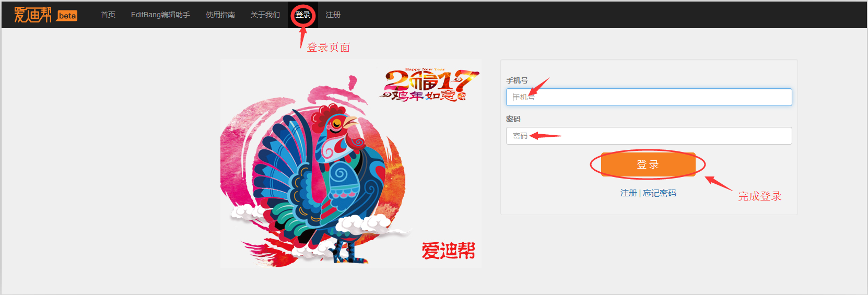The image size is (868, 295).
Task: Click the red 完成登录 annotation text
Action: point(760,196)
